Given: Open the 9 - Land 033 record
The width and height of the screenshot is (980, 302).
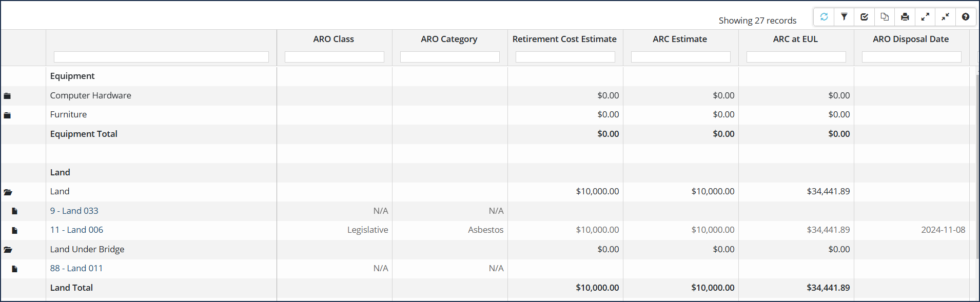Looking at the screenshot, I should (74, 211).
